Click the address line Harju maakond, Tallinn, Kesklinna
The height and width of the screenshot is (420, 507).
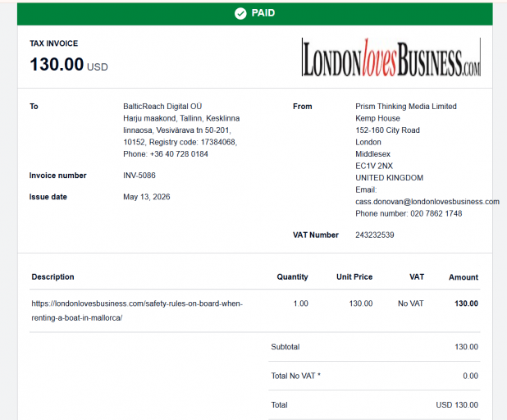[x=181, y=118]
